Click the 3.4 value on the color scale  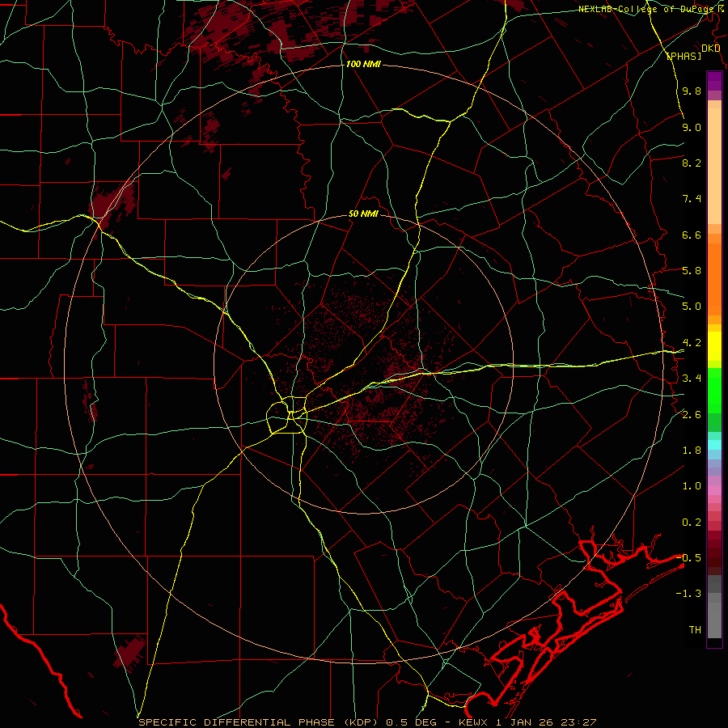click(692, 379)
